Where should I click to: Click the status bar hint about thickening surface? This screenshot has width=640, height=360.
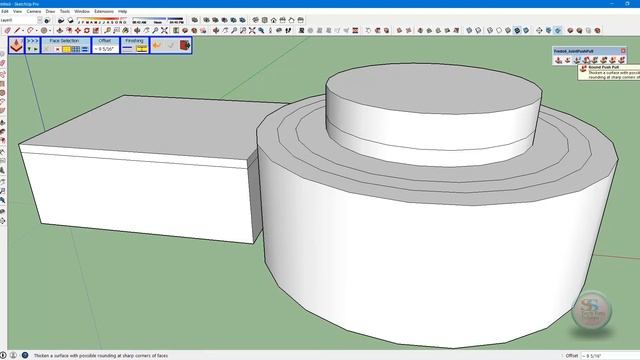[x=101, y=356]
